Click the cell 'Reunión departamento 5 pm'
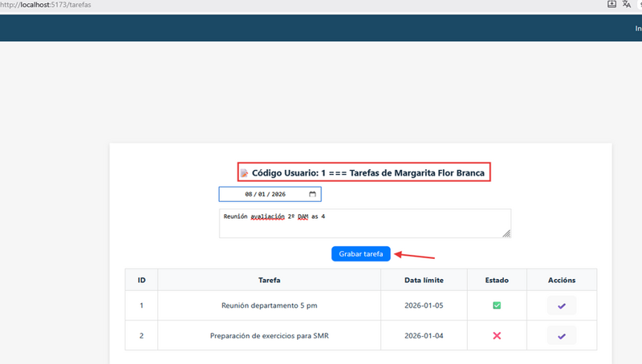The height and width of the screenshot is (364, 642). click(269, 305)
